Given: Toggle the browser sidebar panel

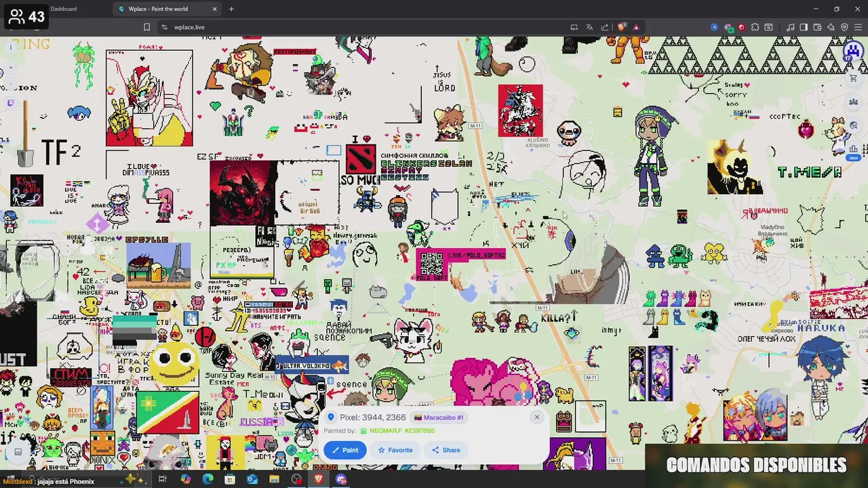Looking at the screenshot, I should pyautogui.click(x=804, y=27).
